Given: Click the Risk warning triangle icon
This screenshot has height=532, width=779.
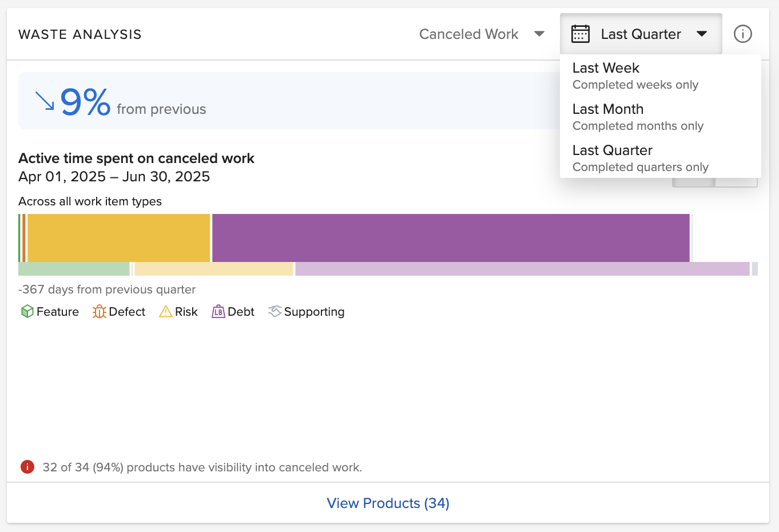Looking at the screenshot, I should [x=166, y=312].
